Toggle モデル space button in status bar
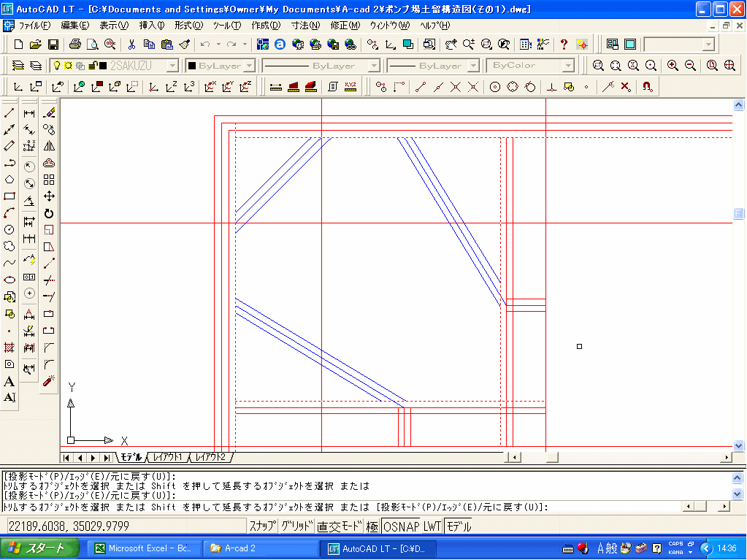Screen dimensions: 747x560 pos(459,526)
